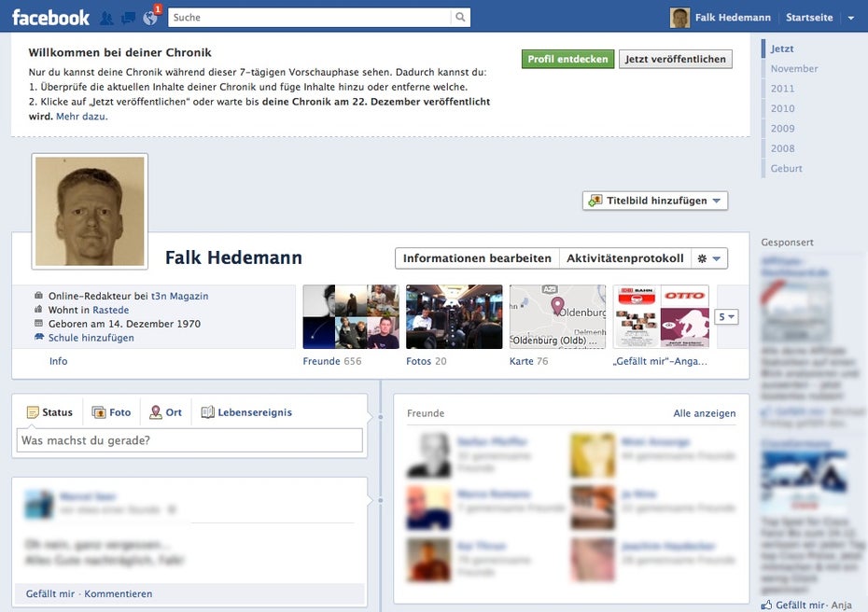The height and width of the screenshot is (612, 868).
Task: Open the Gefällt mir-Angaben thumbnail
Action: (661, 316)
